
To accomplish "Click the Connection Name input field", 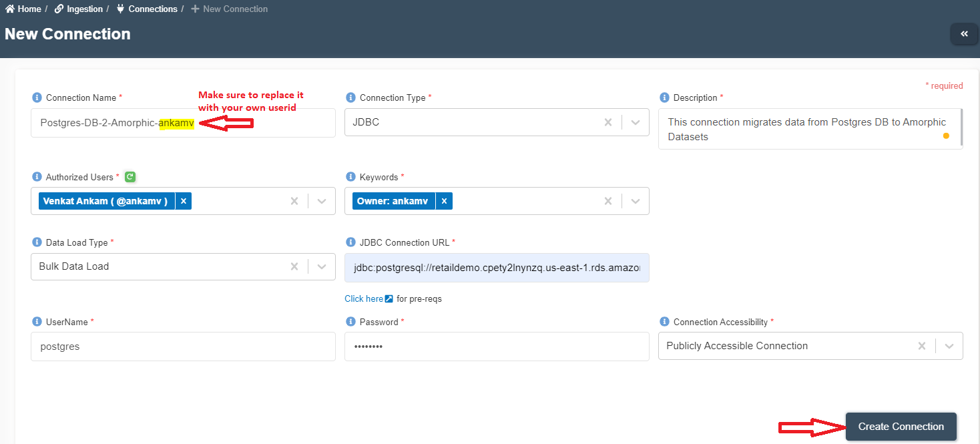I will click(183, 123).
